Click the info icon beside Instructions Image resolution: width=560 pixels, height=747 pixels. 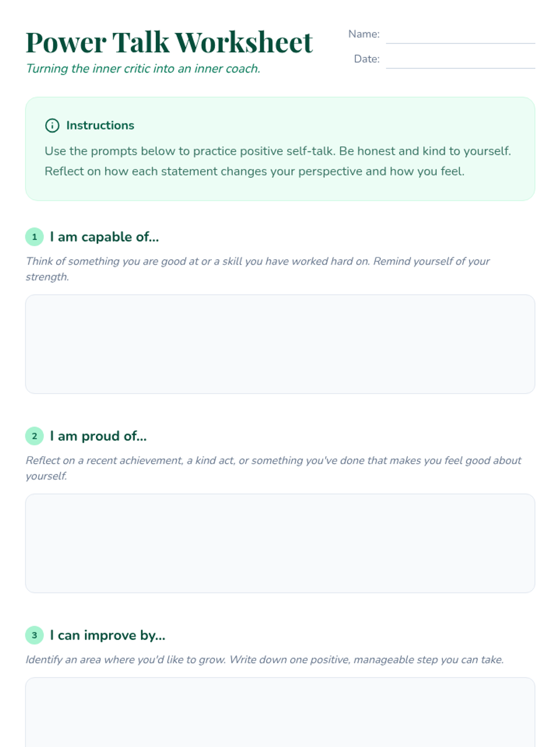(52, 126)
